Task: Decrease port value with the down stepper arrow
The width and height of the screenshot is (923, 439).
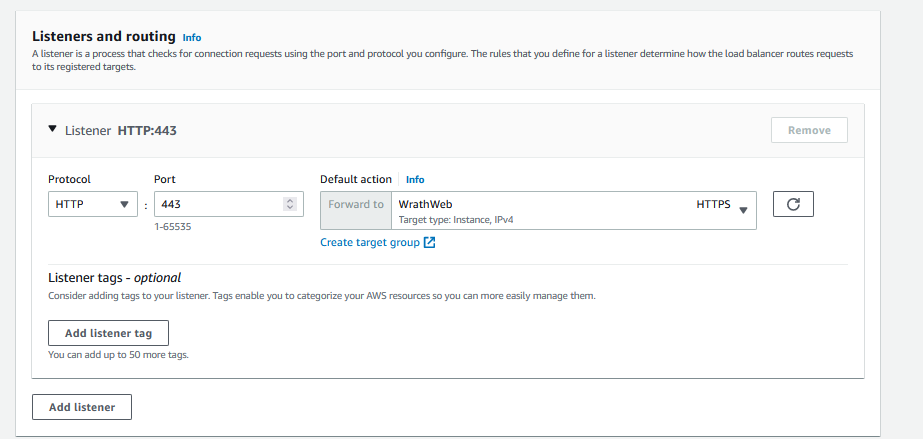Action: pos(290,208)
